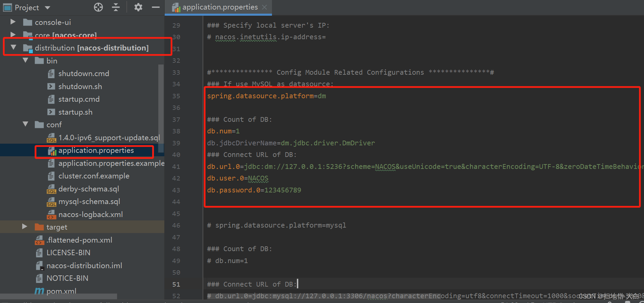The width and height of the screenshot is (644, 303).
Task: Select startup.sh in the project tree
Action: coord(75,112)
